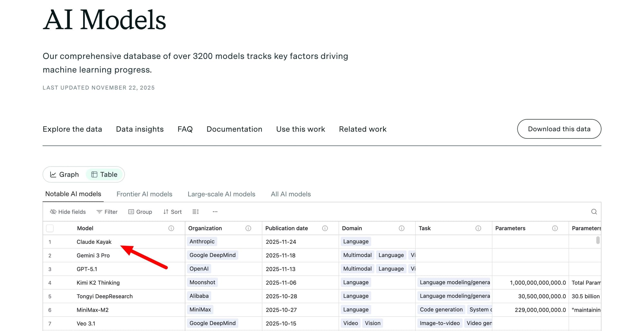
Task: Click the Download this data button
Action: (559, 129)
